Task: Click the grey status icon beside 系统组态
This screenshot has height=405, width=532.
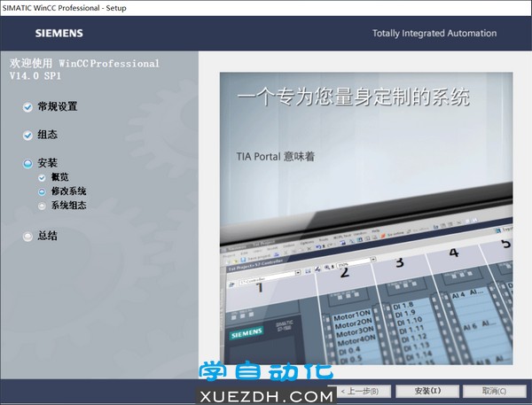Action: click(42, 206)
